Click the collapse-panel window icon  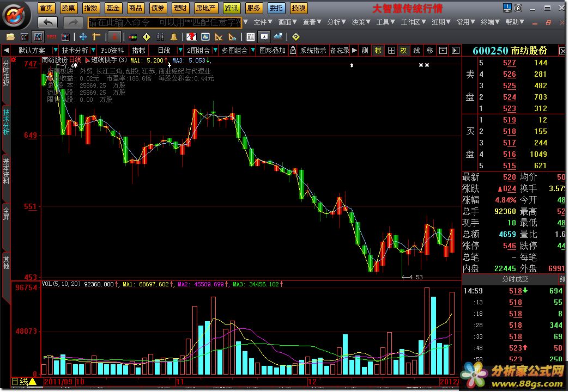point(443,51)
